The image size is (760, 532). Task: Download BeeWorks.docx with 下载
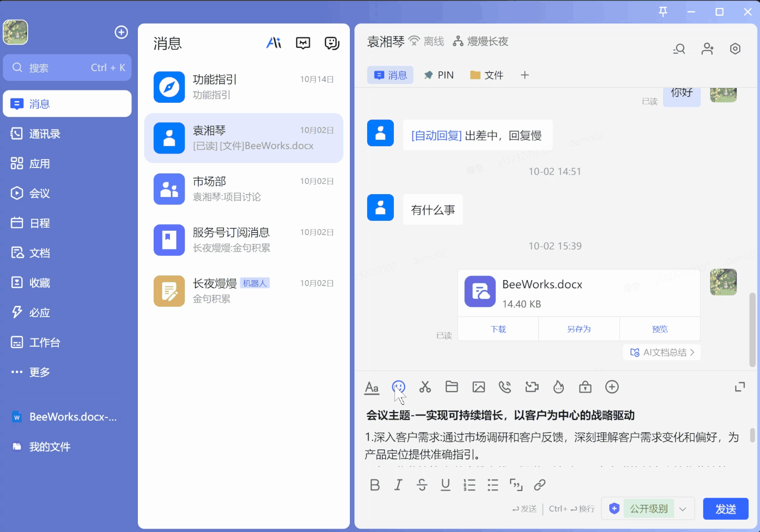coord(498,329)
